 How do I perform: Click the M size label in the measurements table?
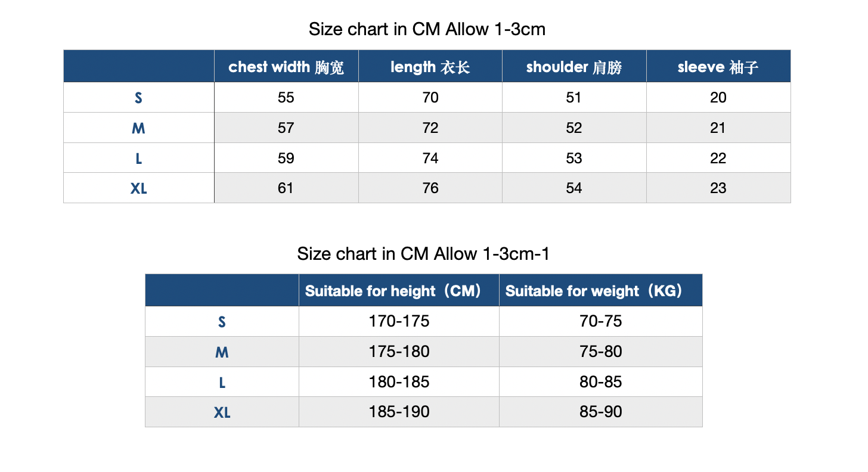[138, 129]
